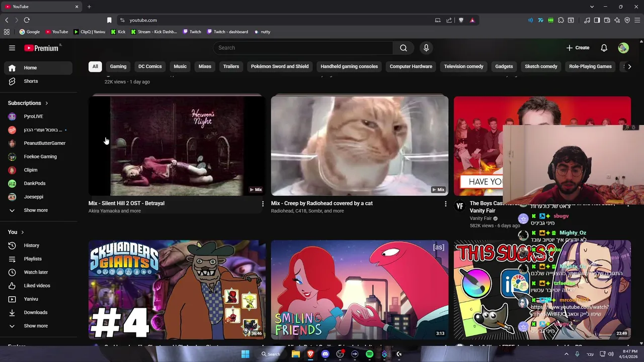This screenshot has height=362, width=644.
Task: Open Skylanders Giants #4 video thumbnail
Action: click(177, 290)
